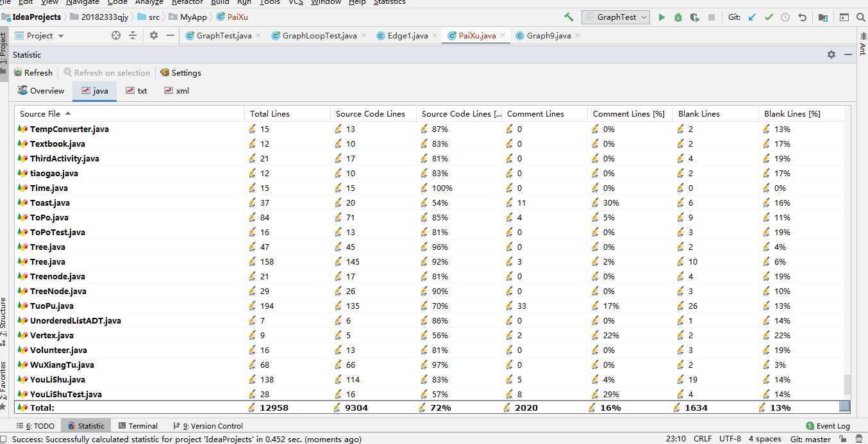Image resolution: width=868 pixels, height=444 pixels.
Task: Open Statistic panel gear settings
Action: [831, 54]
